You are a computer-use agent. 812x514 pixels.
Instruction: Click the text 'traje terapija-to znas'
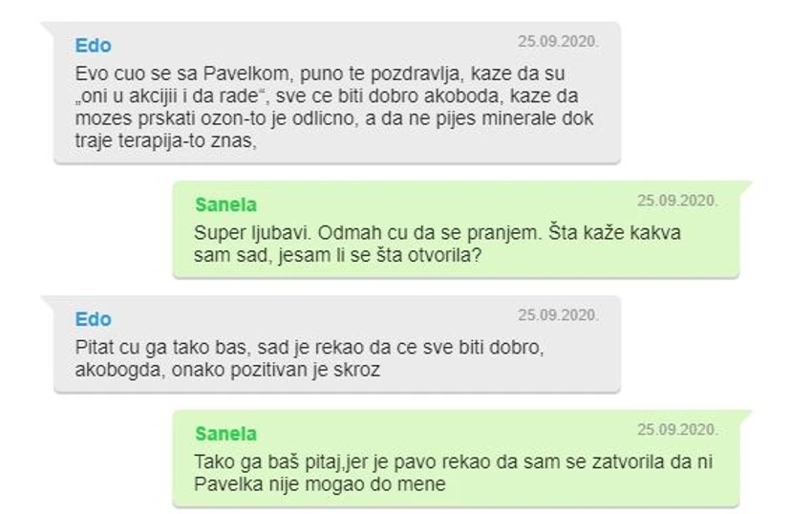(x=164, y=141)
